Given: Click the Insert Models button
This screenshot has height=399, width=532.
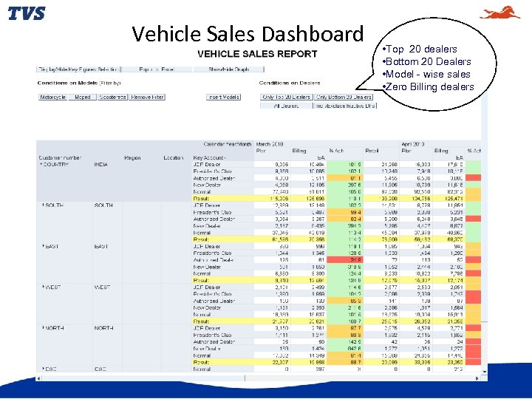Looking at the screenshot, I should click(x=224, y=97).
